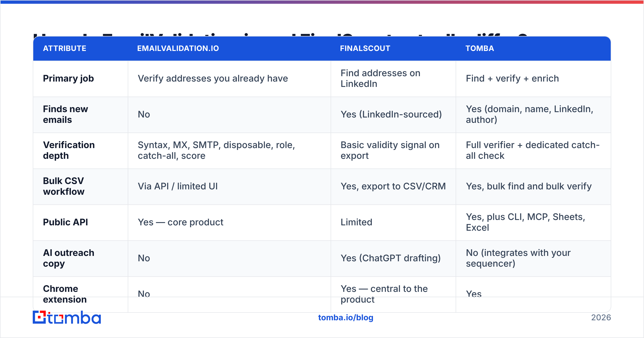The width and height of the screenshot is (644, 338).
Task: Click the tomba logo
Action: (67, 317)
